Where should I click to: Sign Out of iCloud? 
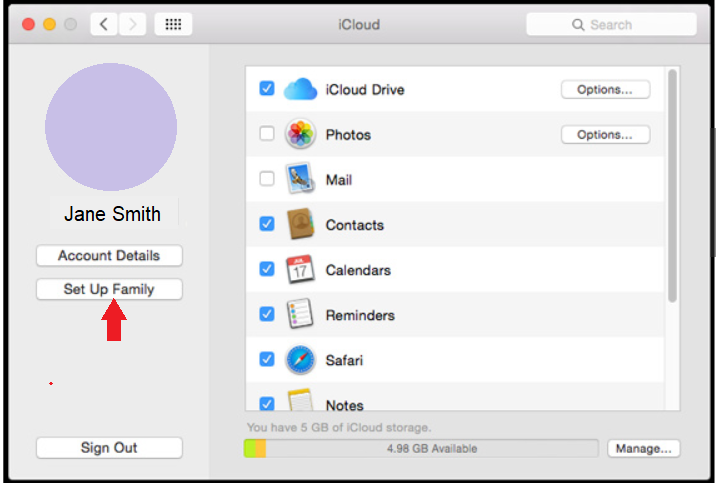coord(109,448)
